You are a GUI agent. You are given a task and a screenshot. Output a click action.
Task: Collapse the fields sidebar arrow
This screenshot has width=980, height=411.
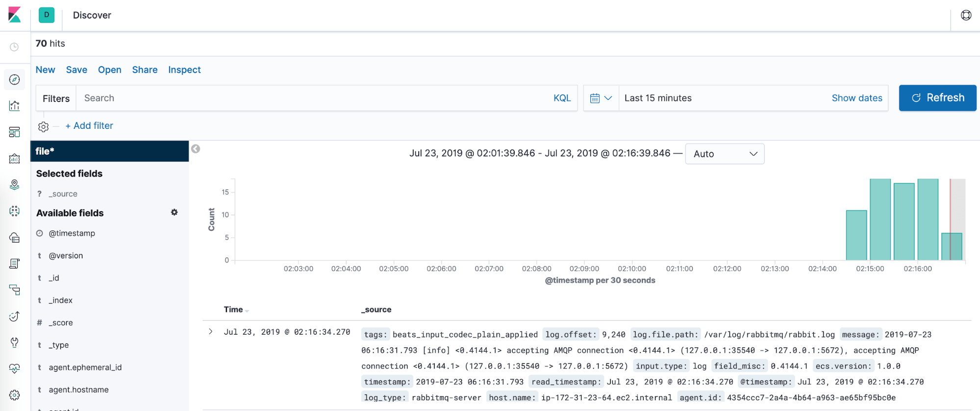coord(196,149)
